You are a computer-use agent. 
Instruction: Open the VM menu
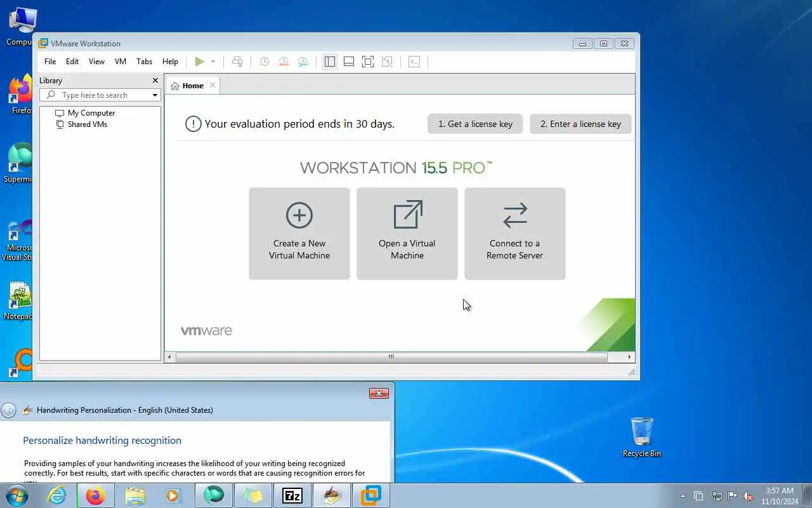click(x=121, y=62)
